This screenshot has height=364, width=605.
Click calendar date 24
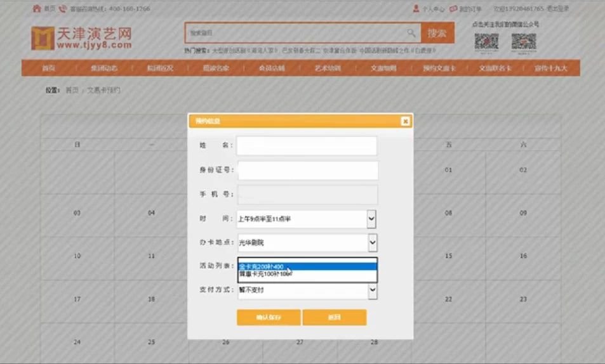click(x=77, y=342)
